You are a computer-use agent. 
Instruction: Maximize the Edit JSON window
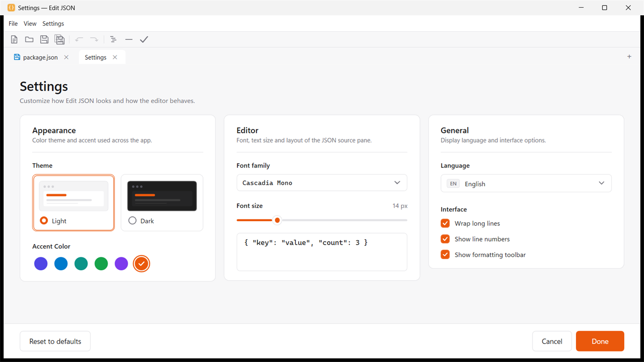[x=604, y=8]
